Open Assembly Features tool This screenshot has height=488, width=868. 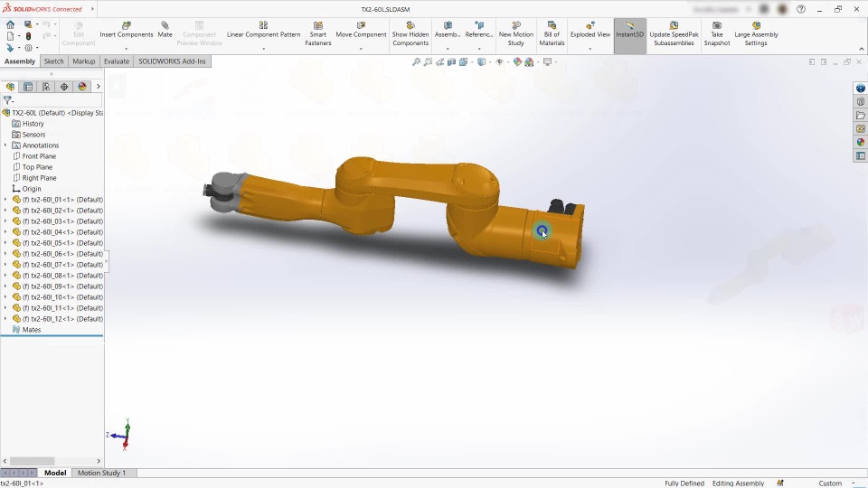coord(448,30)
